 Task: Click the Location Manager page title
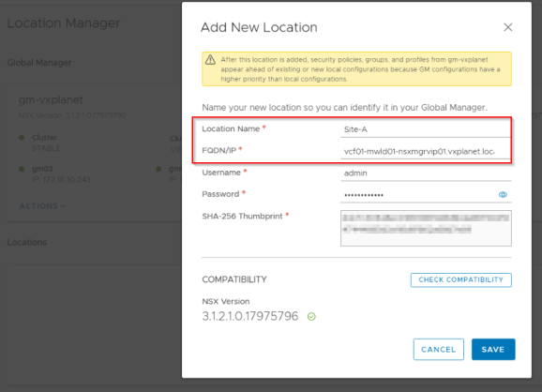click(64, 23)
